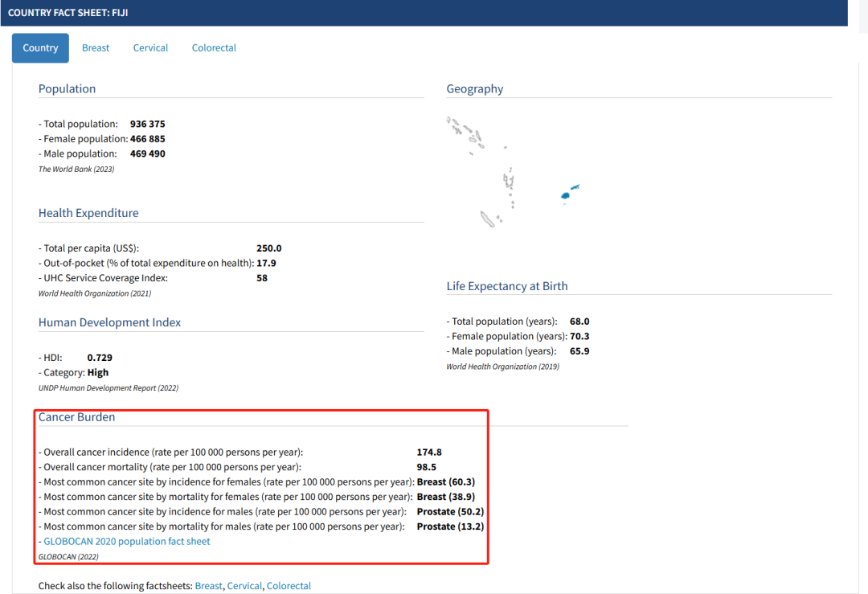Open GLOBOCAN 2020 population fact sheet link

(127, 542)
